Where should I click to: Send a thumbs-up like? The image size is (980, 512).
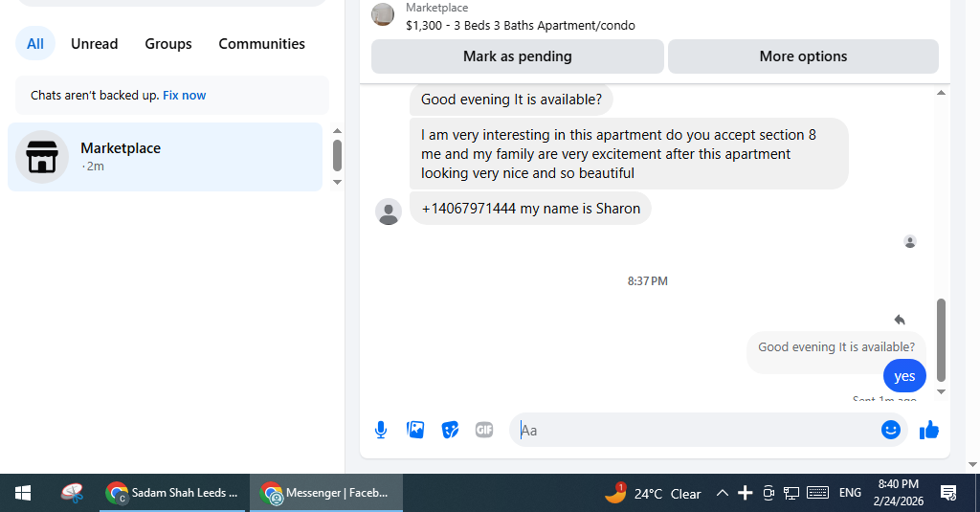(929, 430)
